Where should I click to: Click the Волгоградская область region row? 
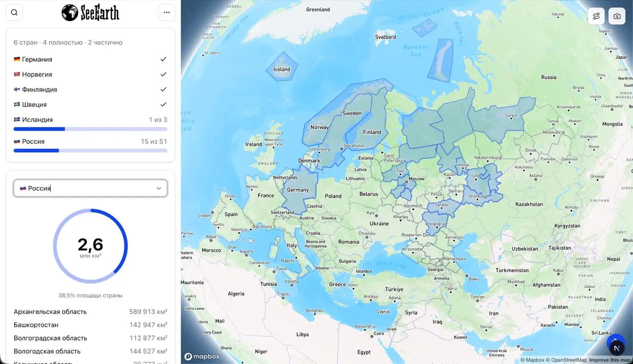90,338
